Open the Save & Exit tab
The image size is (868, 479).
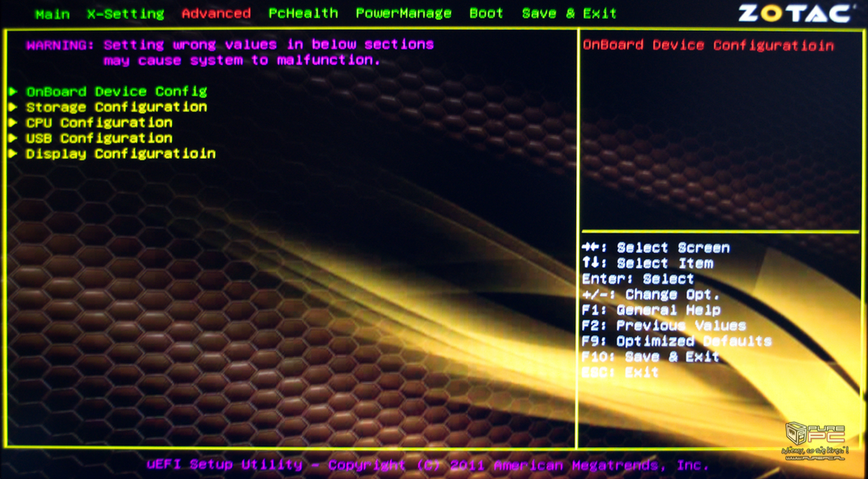coord(569,14)
